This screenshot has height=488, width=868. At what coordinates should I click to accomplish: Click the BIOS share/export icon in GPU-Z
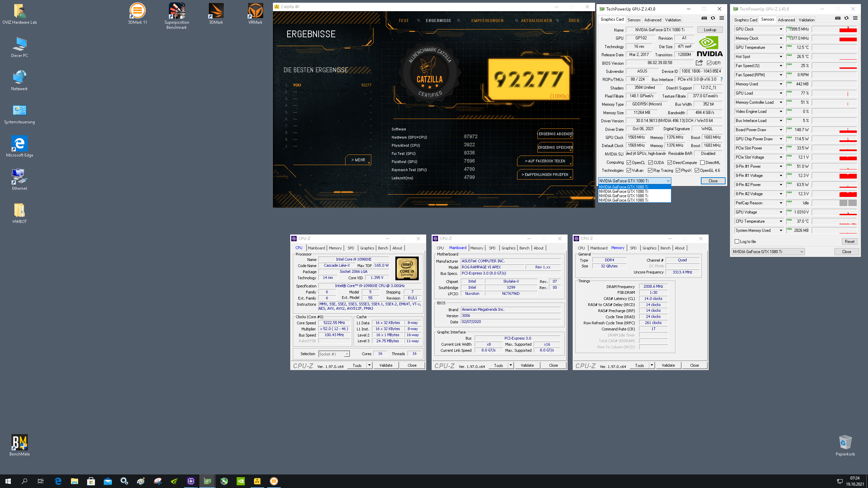699,63
